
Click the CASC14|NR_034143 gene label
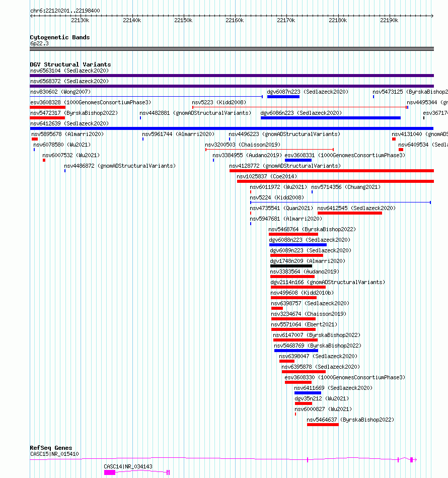tap(128, 466)
